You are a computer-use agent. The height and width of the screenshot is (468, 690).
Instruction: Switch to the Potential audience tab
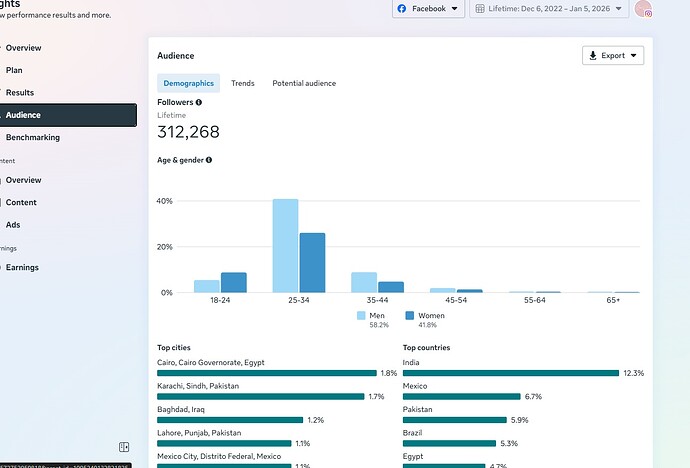pyautogui.click(x=304, y=83)
